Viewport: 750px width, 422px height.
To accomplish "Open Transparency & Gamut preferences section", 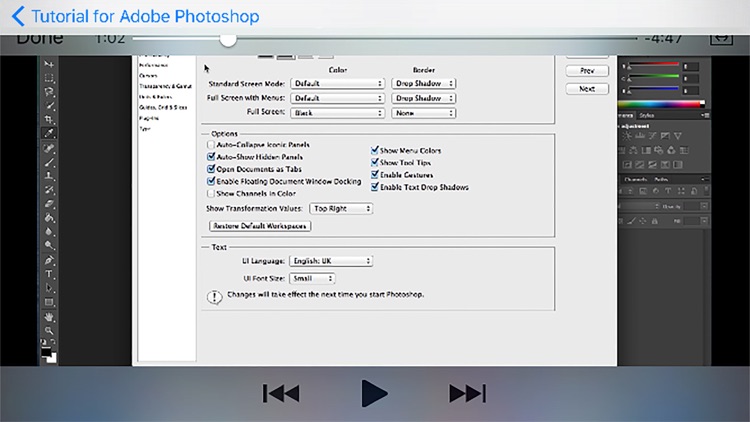I will coord(165,86).
